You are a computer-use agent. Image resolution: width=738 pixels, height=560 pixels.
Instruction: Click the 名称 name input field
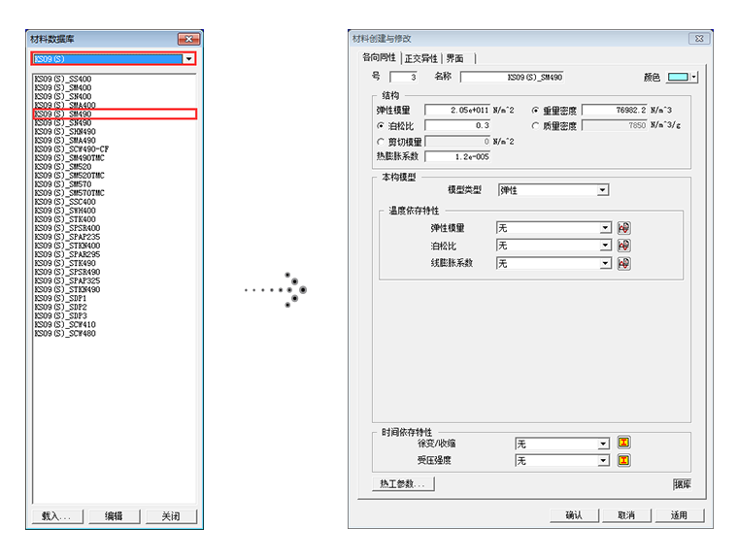point(512,78)
